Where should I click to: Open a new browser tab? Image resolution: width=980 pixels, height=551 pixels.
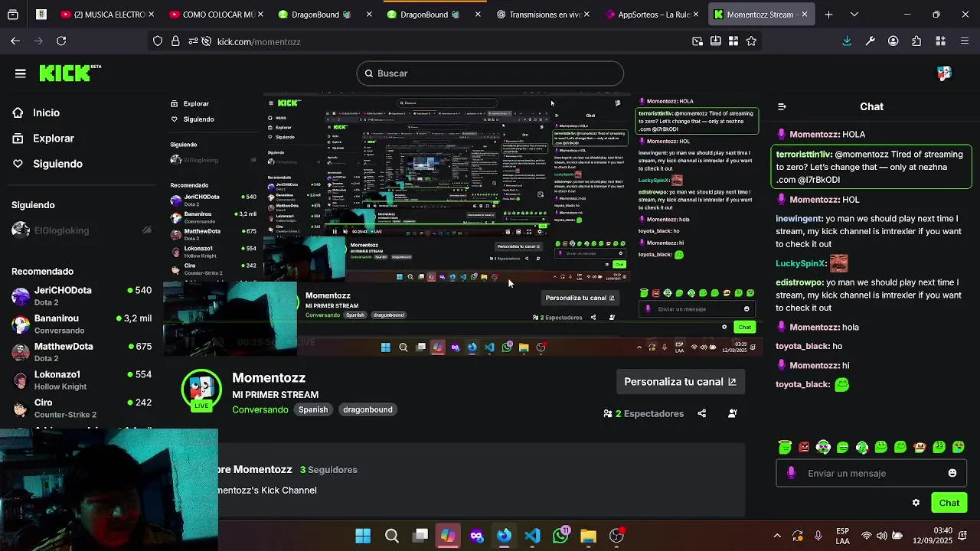click(x=828, y=15)
